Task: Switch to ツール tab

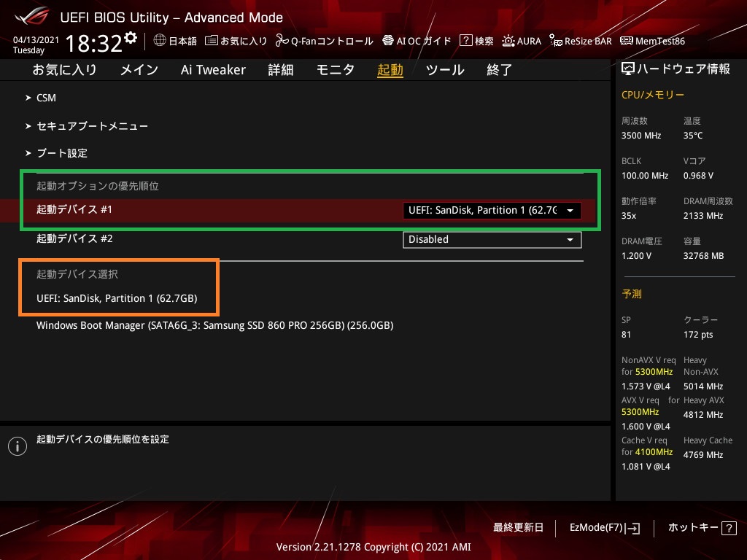Action: point(444,70)
